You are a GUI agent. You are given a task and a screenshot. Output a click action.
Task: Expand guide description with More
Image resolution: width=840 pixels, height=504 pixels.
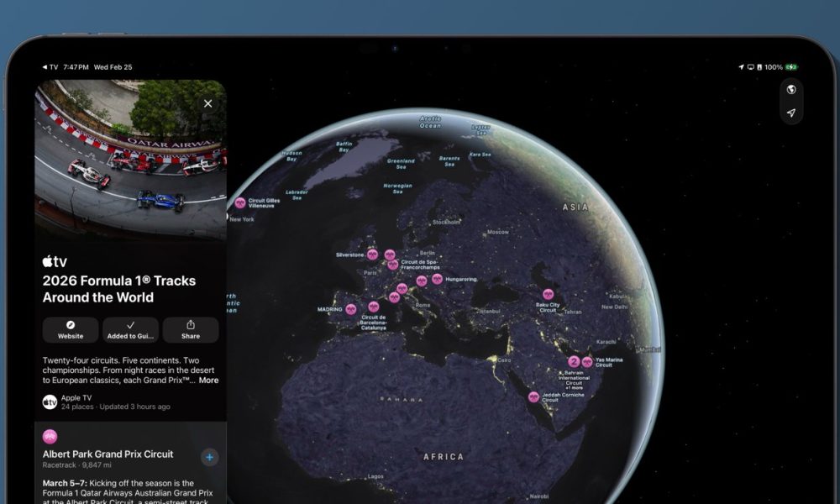click(208, 381)
